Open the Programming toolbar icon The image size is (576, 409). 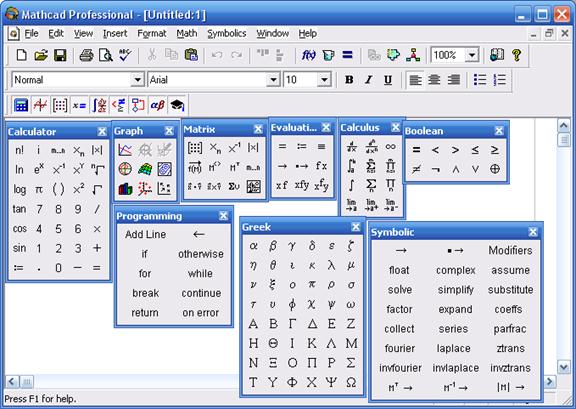click(x=138, y=106)
